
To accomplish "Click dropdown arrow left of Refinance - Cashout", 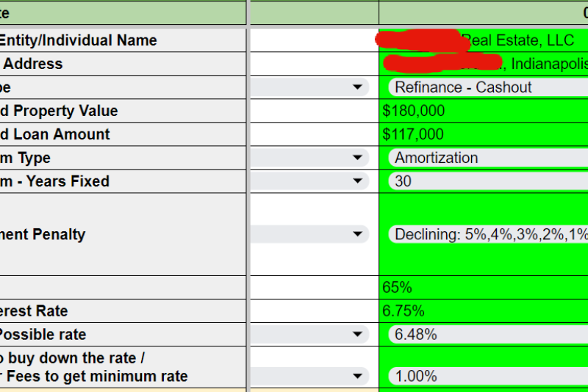I will pos(358,87).
